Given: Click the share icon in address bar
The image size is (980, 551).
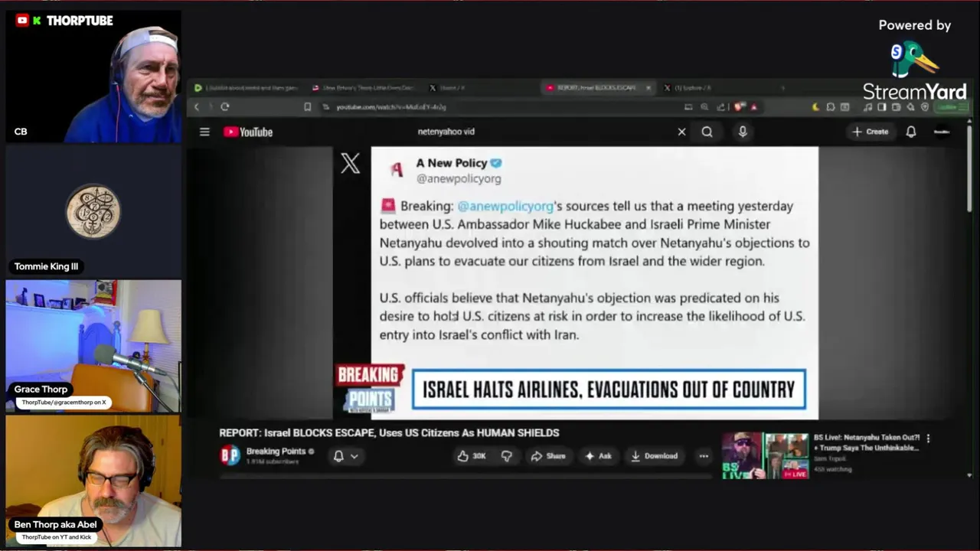Looking at the screenshot, I should [x=720, y=107].
